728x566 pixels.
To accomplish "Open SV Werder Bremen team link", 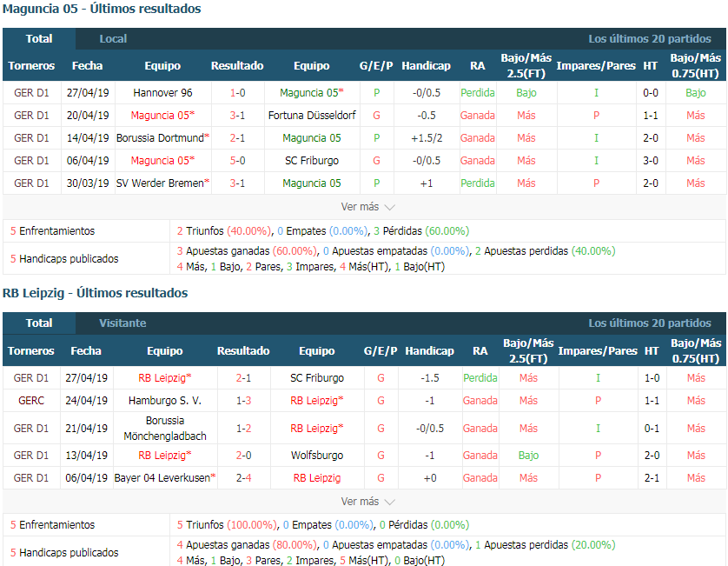I will pyautogui.click(x=160, y=183).
